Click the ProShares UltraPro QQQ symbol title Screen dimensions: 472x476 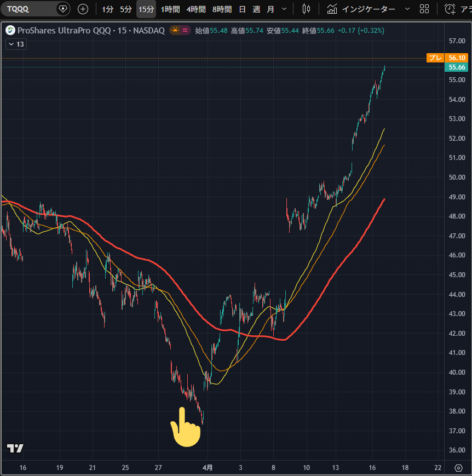tap(91, 30)
